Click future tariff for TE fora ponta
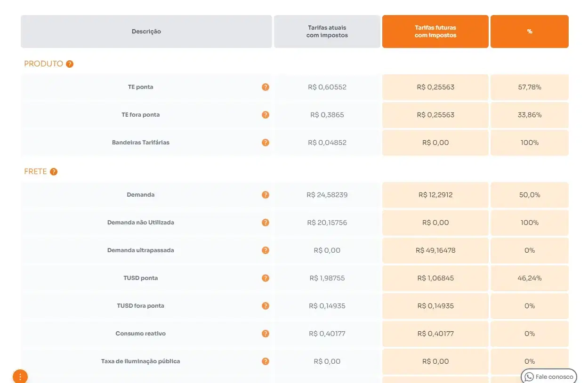The height and width of the screenshot is (383, 588). point(435,115)
